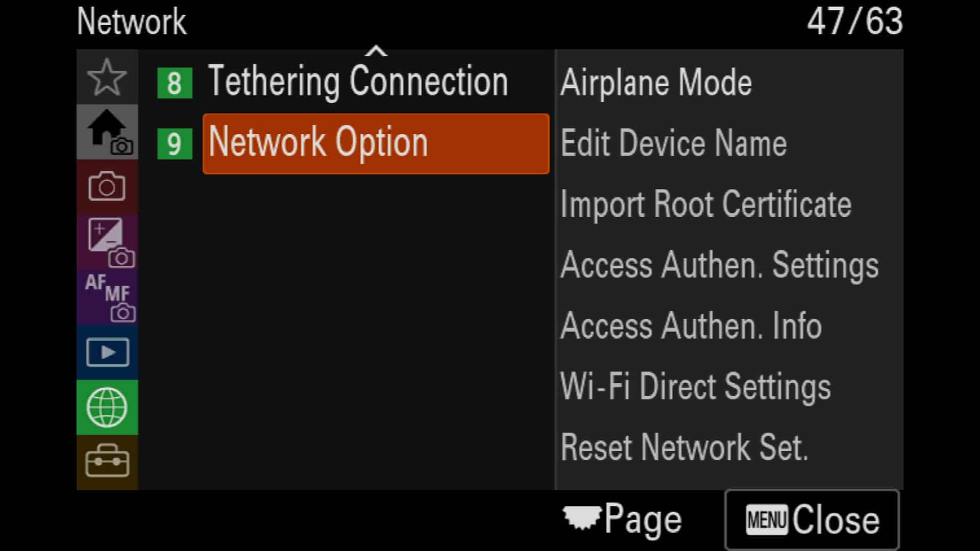Select the AF/MF focus tab icon
The height and width of the screenshot is (551, 980).
point(107,297)
